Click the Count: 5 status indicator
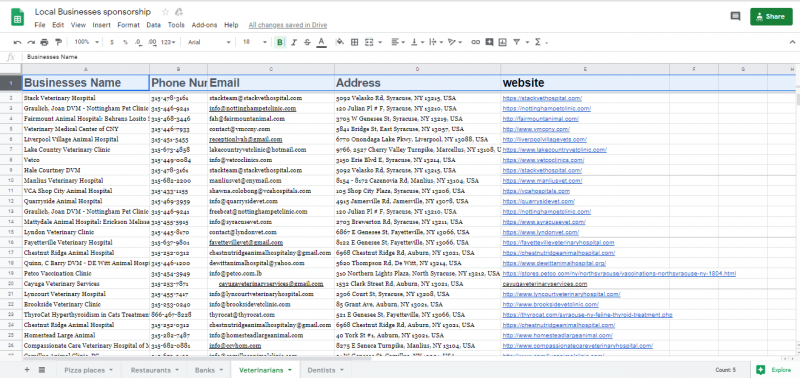The height and width of the screenshot is (378, 800). [x=725, y=370]
